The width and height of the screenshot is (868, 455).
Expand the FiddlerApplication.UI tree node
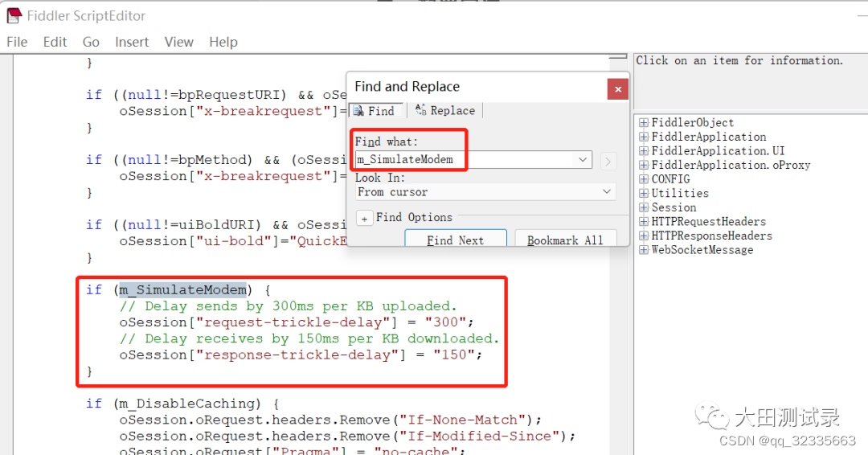point(643,150)
